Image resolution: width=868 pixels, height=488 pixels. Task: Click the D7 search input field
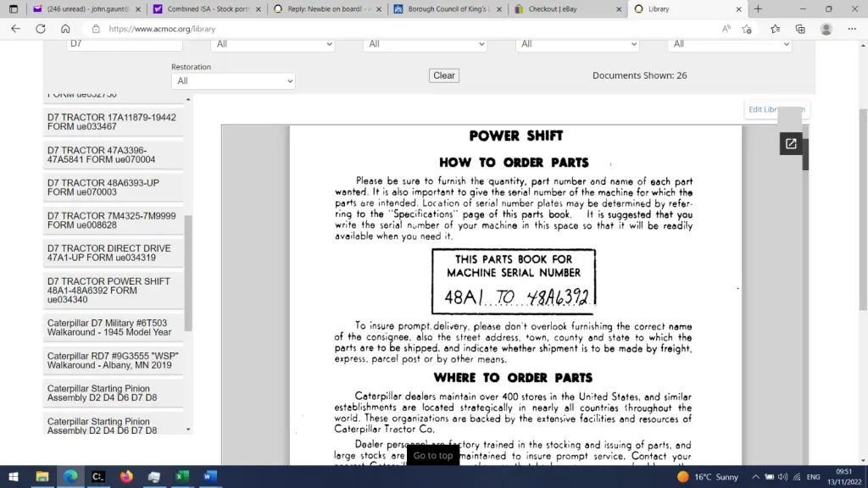coord(125,44)
